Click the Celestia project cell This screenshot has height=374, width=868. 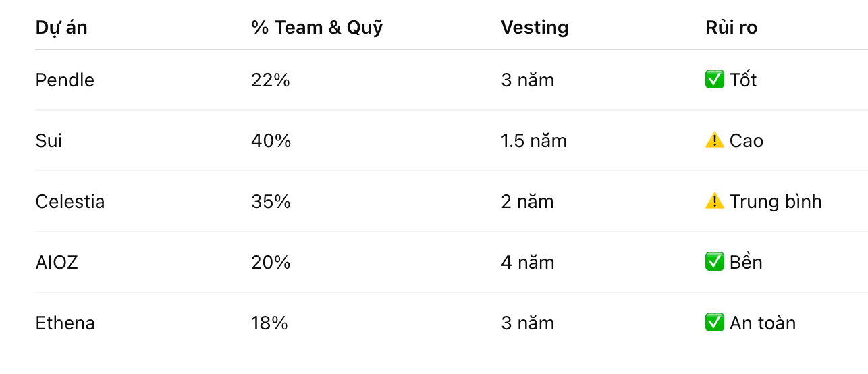point(70,202)
